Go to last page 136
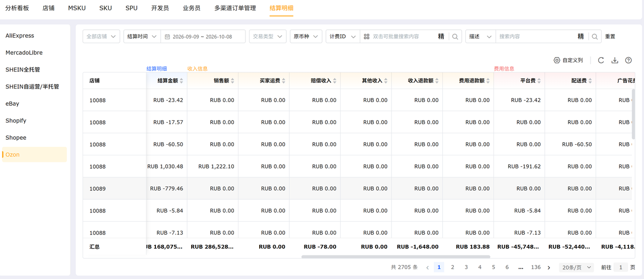 (x=536, y=267)
